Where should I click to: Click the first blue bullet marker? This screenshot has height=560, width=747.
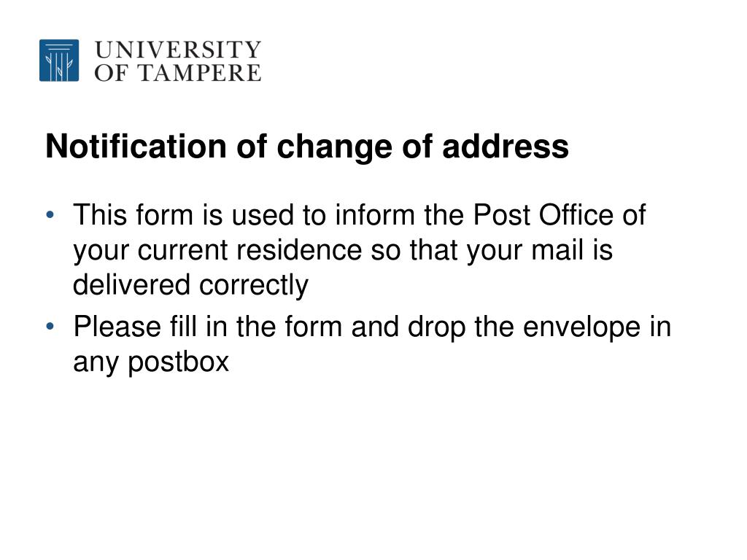click(x=50, y=215)
